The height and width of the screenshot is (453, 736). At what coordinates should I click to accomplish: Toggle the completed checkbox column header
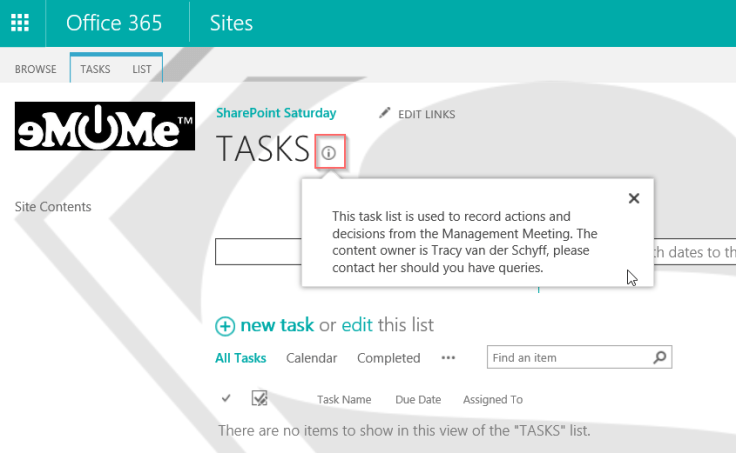point(259,399)
